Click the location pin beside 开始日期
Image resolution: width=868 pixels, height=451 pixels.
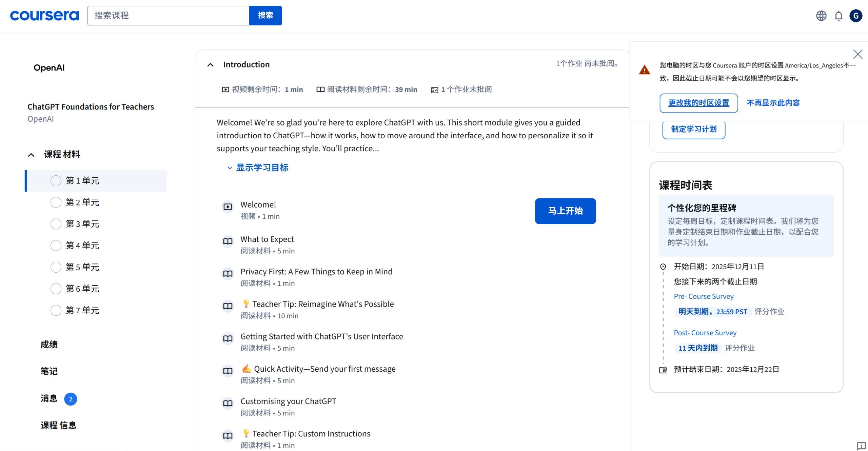pyautogui.click(x=663, y=267)
